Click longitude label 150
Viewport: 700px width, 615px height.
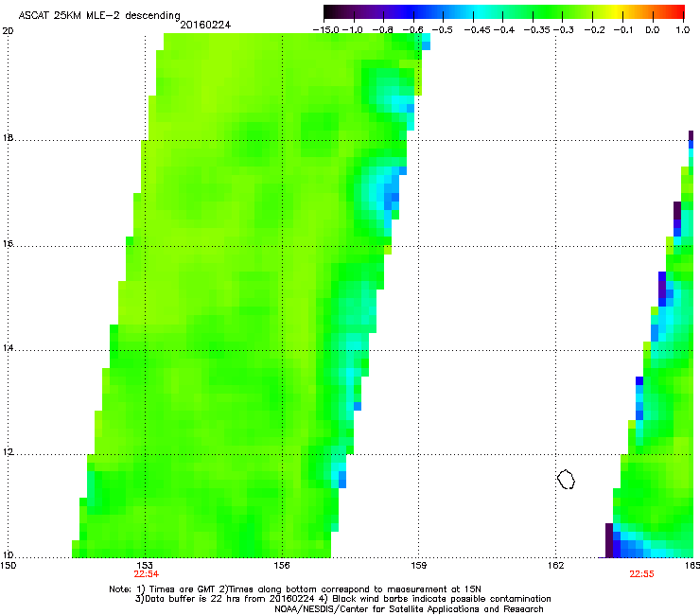click(8, 566)
